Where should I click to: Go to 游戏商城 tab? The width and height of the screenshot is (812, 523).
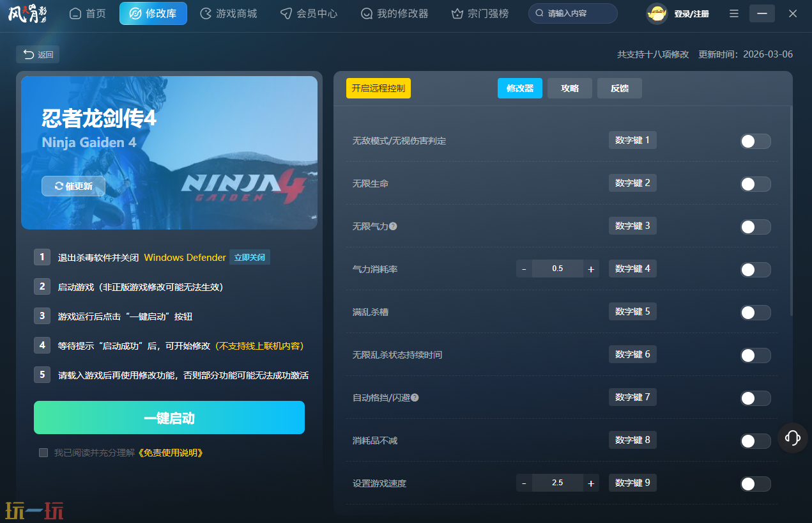229,13
